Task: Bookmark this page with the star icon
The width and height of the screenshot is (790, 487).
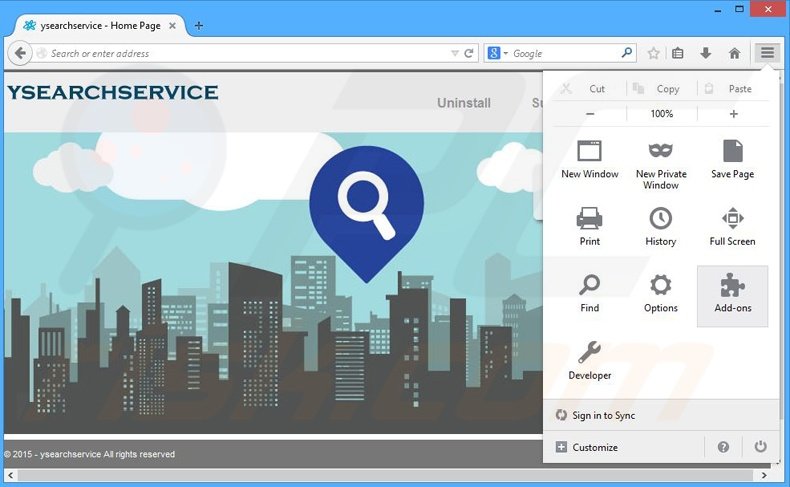Action: point(653,53)
